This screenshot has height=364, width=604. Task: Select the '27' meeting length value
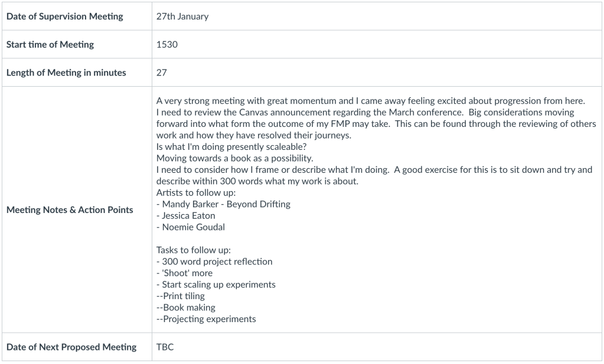(x=162, y=73)
